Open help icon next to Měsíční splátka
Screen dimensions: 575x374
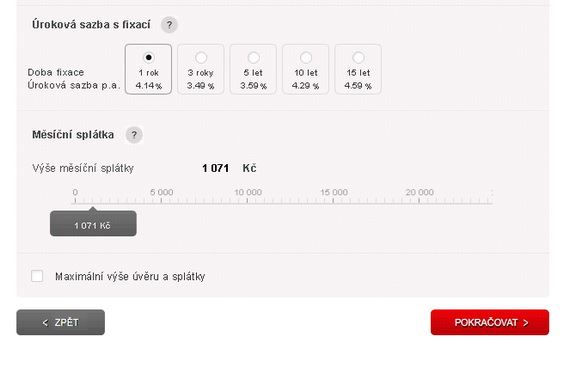pos(134,135)
